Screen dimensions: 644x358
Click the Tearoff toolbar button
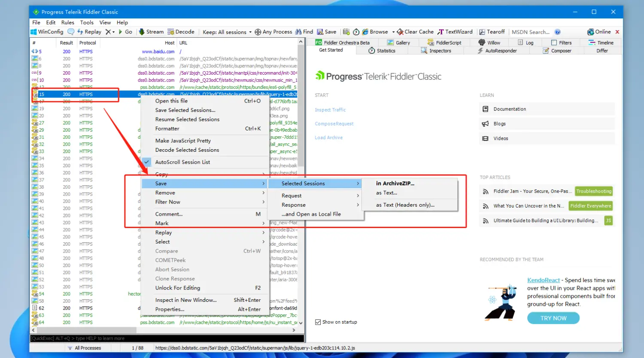(x=492, y=32)
